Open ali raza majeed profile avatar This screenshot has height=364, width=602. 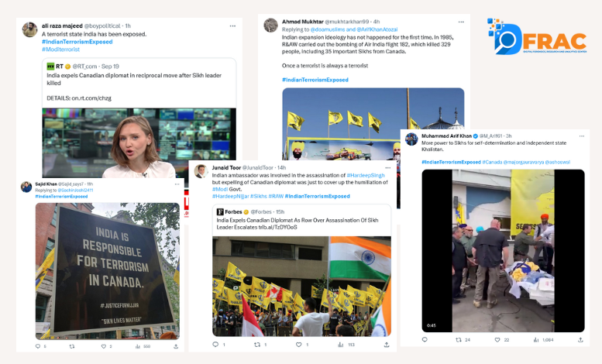pyautogui.click(x=29, y=29)
